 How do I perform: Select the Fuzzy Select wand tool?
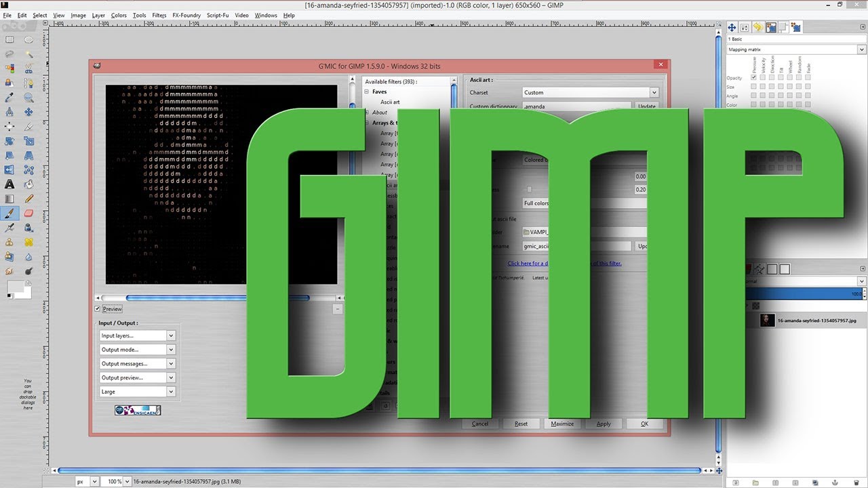pos(29,54)
